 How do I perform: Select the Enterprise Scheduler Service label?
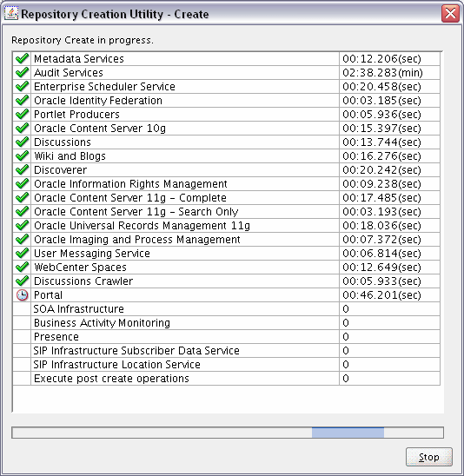pyautogui.click(x=104, y=87)
